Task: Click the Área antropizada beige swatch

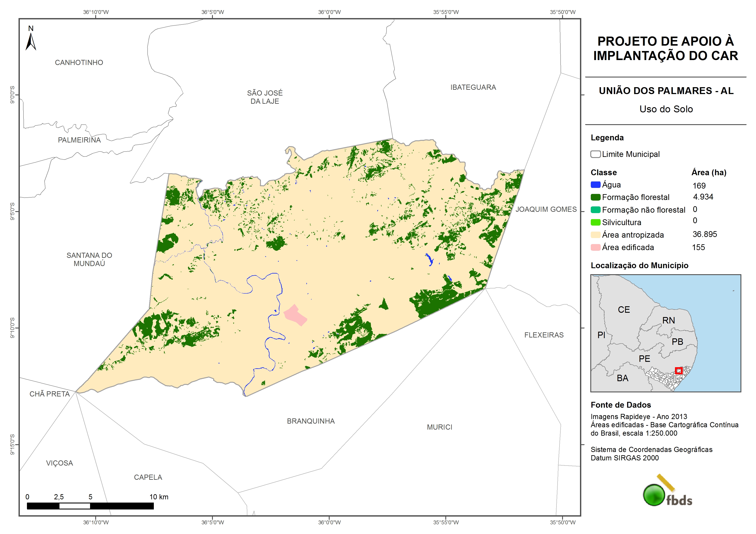Action: [x=595, y=235]
